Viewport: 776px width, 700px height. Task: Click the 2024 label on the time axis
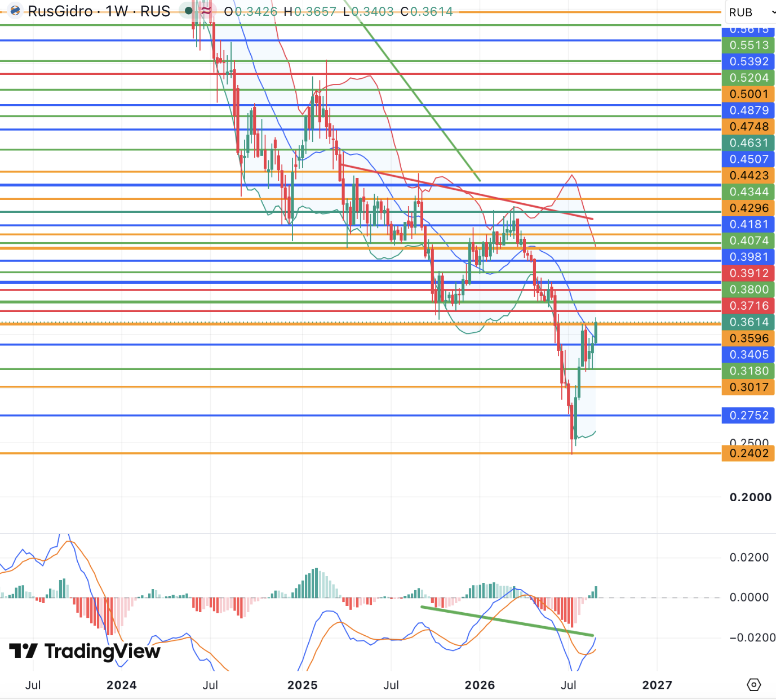pos(122,685)
